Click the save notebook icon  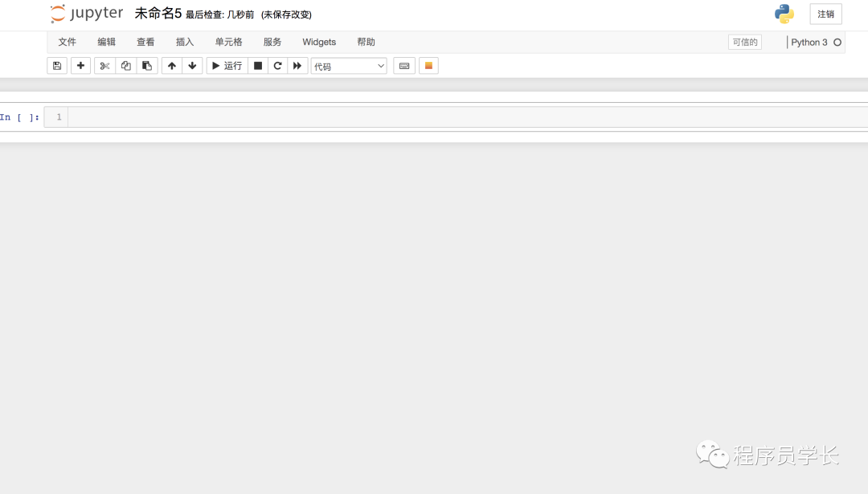coord(57,66)
